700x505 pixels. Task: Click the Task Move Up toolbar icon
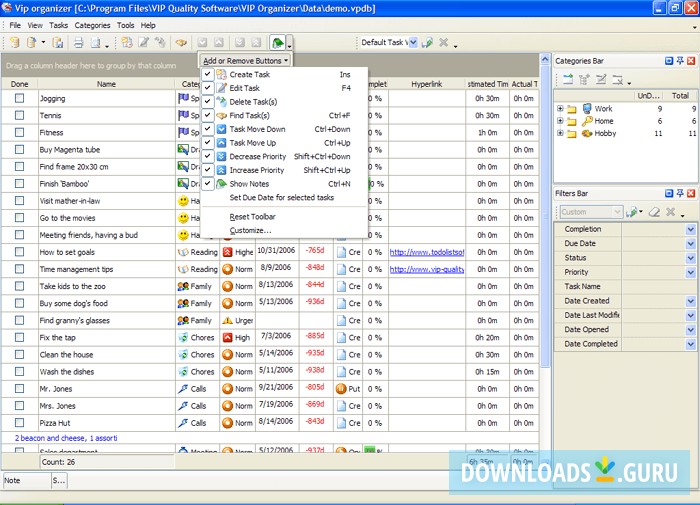219,43
